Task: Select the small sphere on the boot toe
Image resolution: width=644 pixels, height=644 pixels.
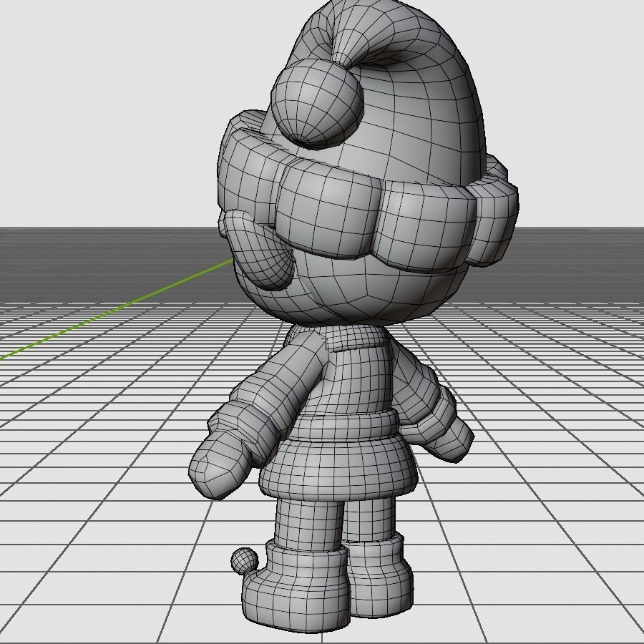Action: 245,561
